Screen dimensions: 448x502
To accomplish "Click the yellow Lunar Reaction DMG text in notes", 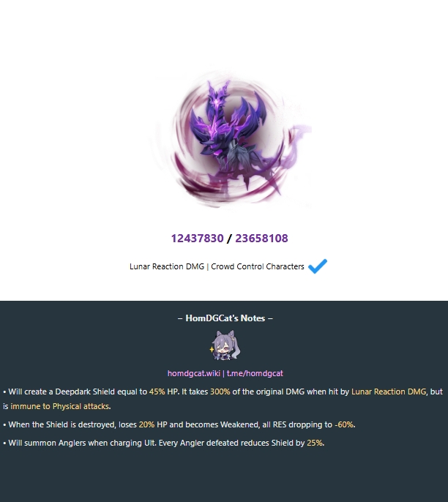I will pyautogui.click(x=389, y=392).
